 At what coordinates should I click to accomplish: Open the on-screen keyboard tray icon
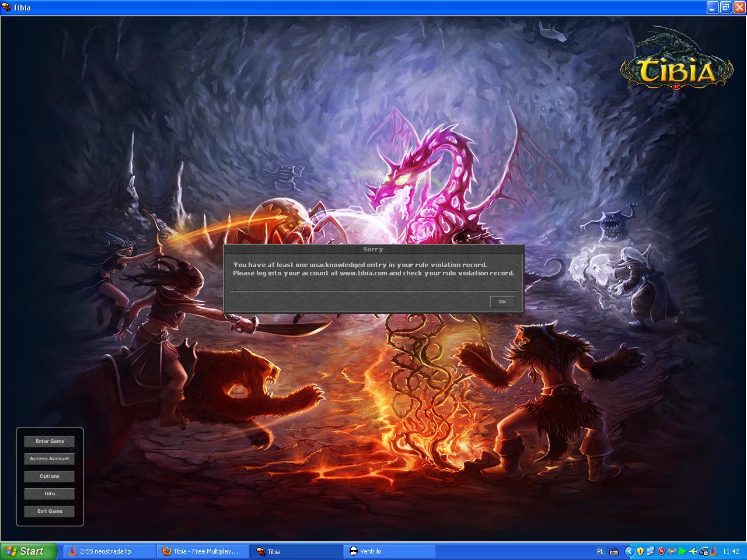[614, 551]
